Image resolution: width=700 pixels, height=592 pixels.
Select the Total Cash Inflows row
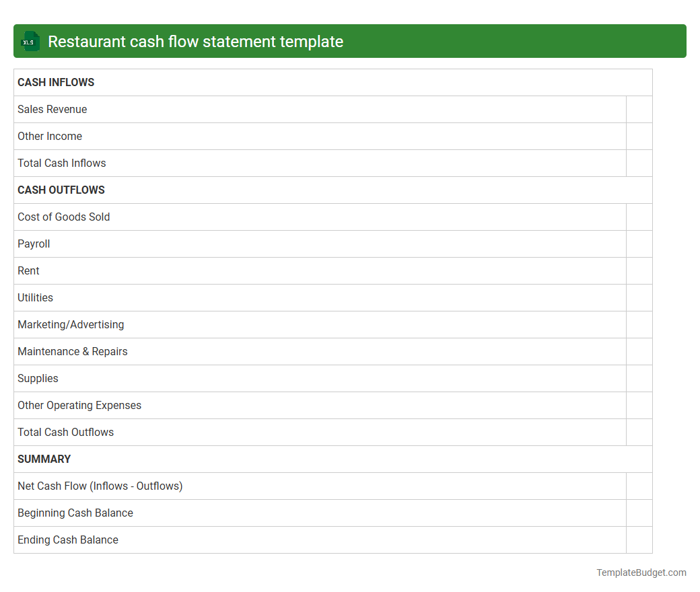coord(61,163)
